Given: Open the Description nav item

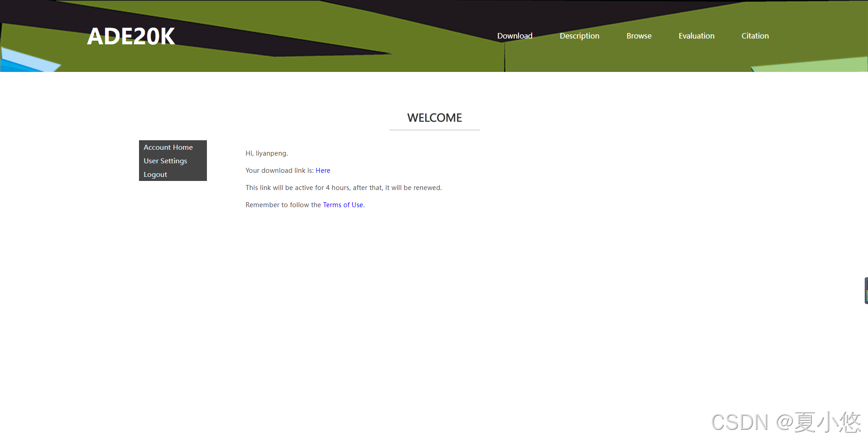Looking at the screenshot, I should pos(579,36).
